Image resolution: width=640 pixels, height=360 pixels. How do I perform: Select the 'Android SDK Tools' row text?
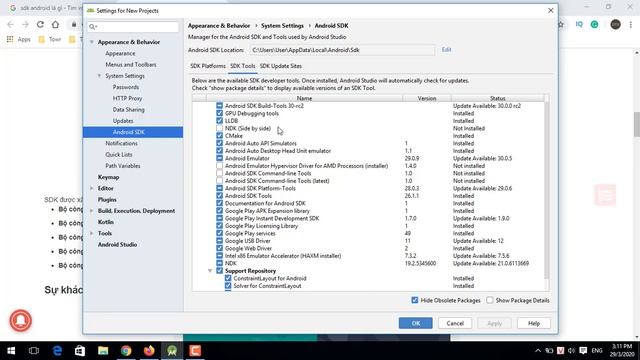[x=248, y=196]
